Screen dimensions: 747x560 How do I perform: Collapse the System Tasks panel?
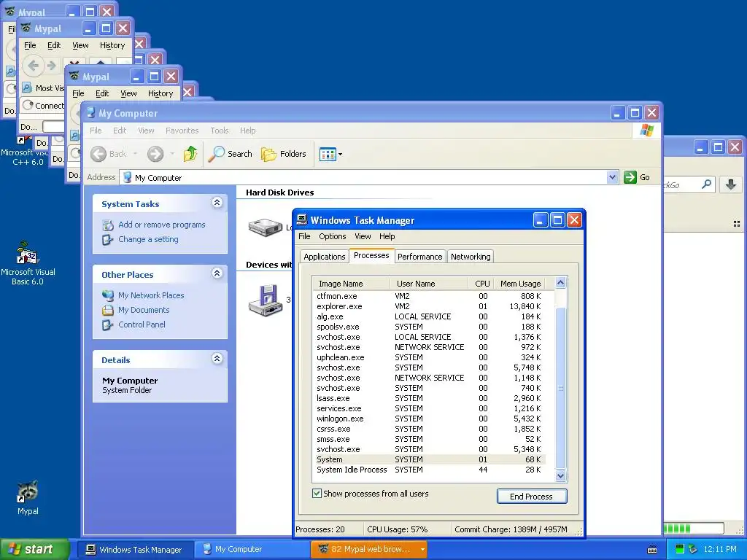217,203
